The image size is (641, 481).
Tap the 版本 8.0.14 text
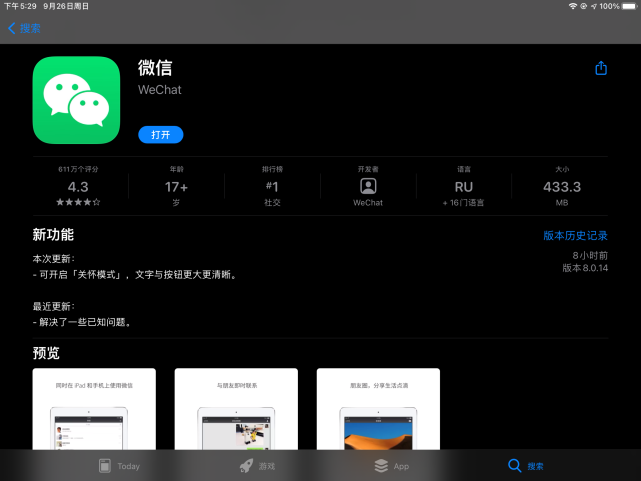tap(585, 268)
